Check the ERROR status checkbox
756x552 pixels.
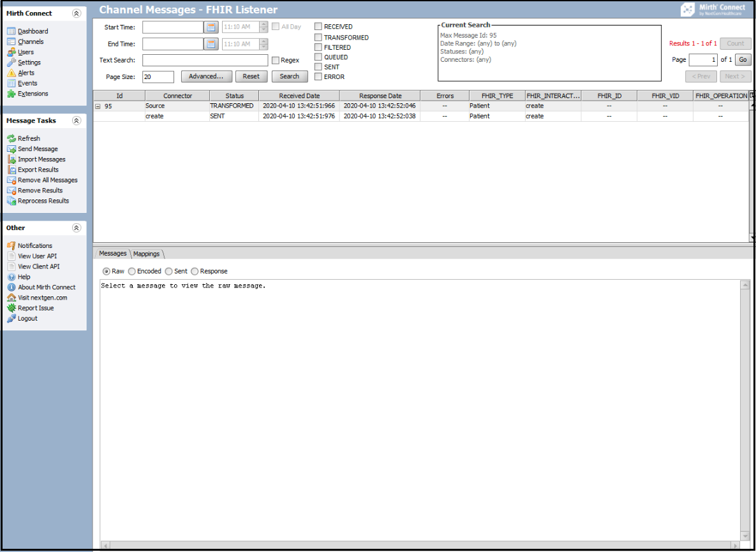pyautogui.click(x=318, y=76)
